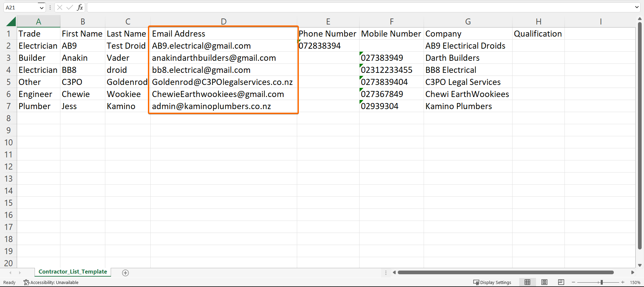The width and height of the screenshot is (644, 287).
Task: Click the Enter checkmark icon in formula bar
Action: 70,7
